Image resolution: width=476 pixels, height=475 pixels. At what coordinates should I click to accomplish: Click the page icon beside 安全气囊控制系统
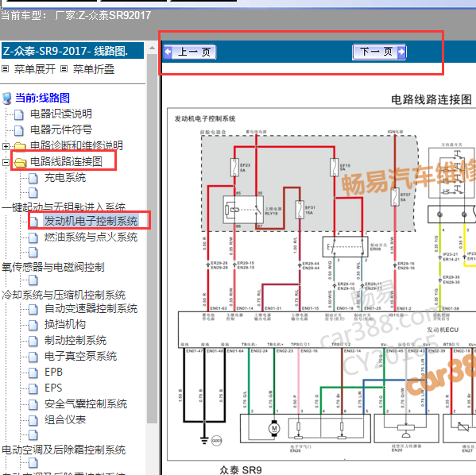33,404
